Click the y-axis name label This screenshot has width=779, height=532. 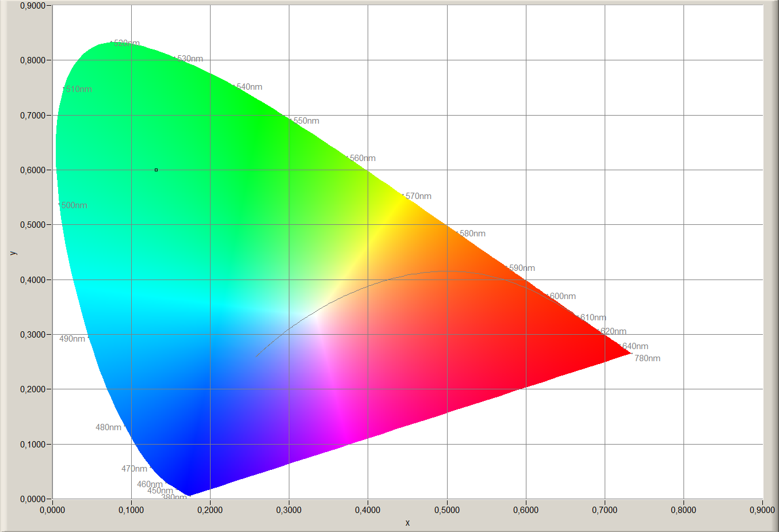coord(14,252)
